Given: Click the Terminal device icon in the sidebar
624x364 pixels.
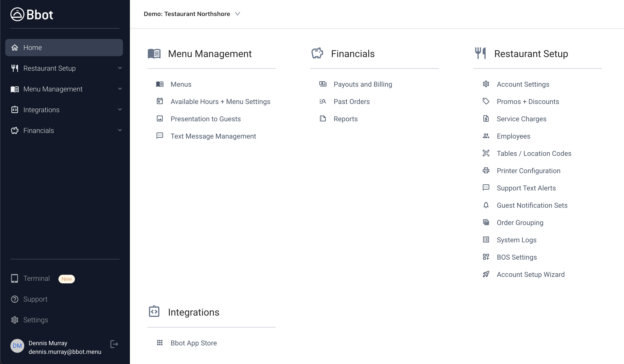Looking at the screenshot, I should pos(15,278).
